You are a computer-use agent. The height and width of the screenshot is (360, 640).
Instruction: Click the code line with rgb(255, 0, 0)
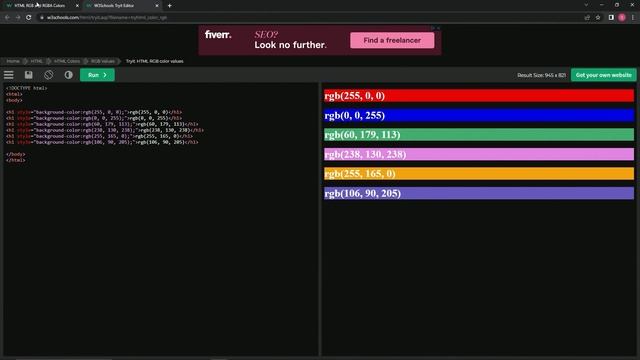click(x=94, y=112)
